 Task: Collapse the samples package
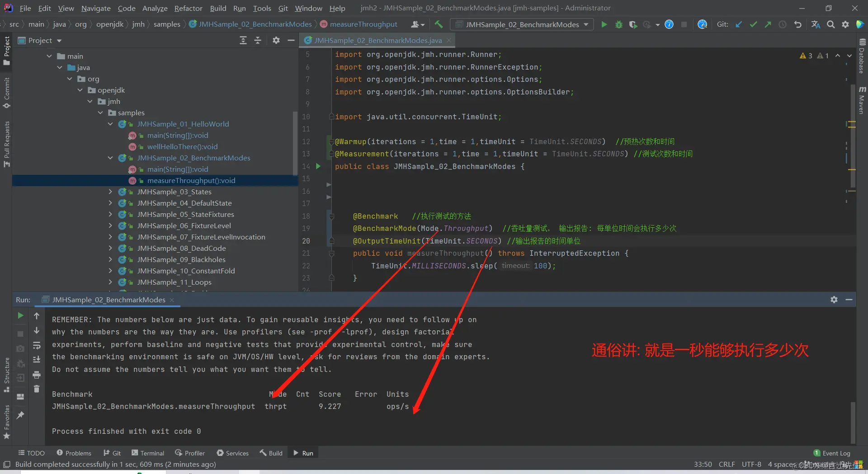pos(100,113)
